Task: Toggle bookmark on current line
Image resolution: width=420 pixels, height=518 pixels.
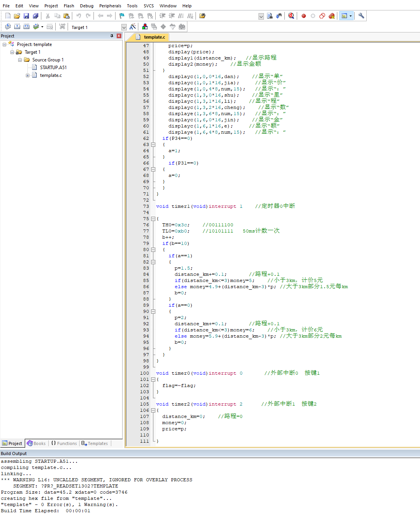Action: (x=122, y=16)
